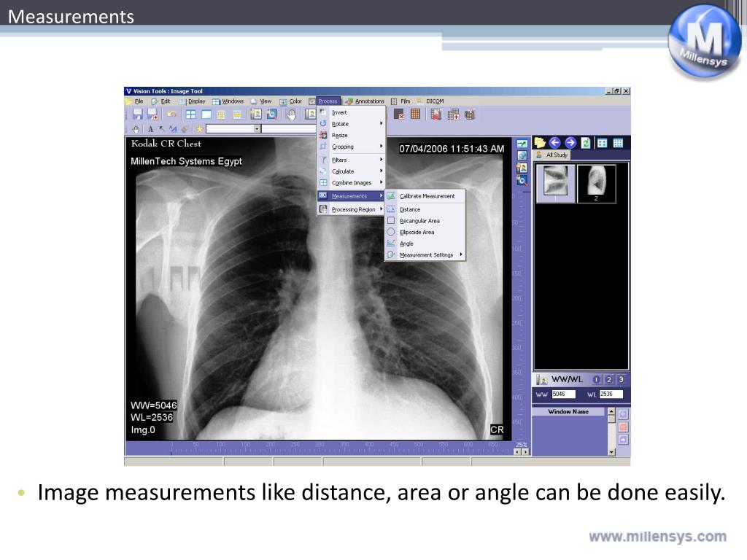Click the text annotation 'A' tool
Image resolution: width=747 pixels, height=560 pixels.
click(x=150, y=129)
